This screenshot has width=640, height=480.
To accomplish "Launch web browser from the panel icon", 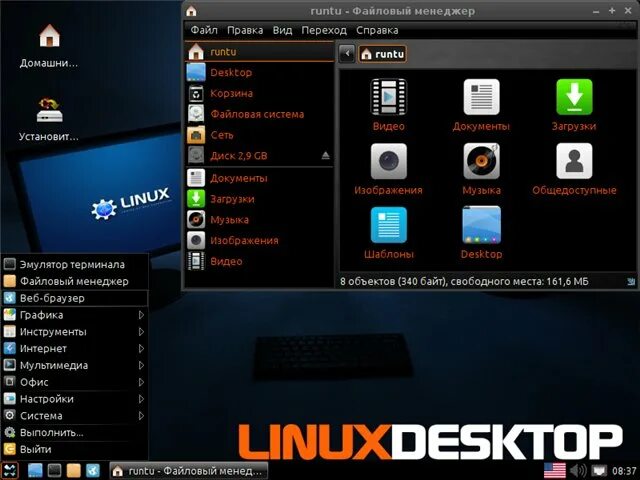I will tap(93, 471).
